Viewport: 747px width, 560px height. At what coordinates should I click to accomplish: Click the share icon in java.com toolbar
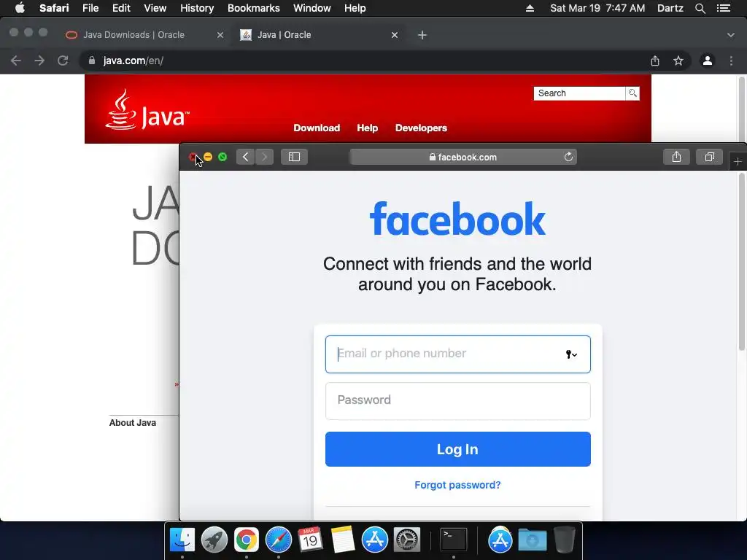(x=655, y=61)
